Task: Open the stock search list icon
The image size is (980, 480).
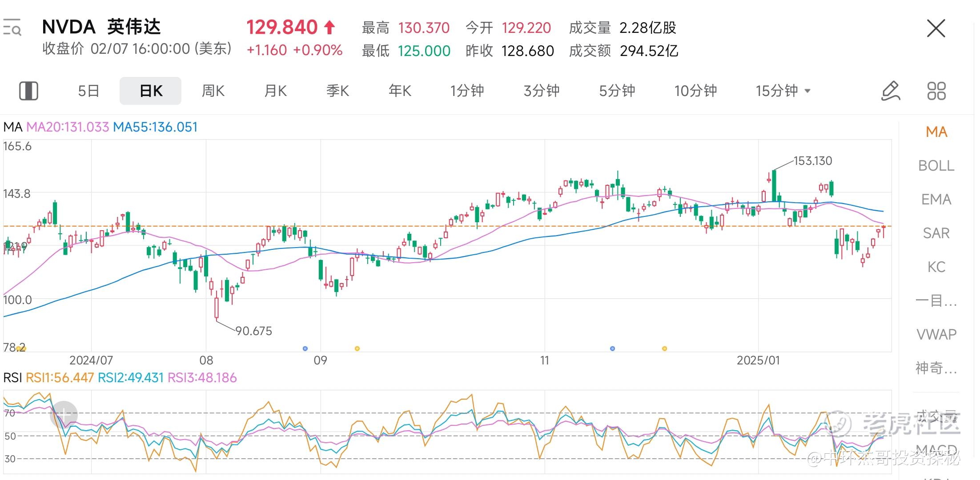Action: coord(12,28)
